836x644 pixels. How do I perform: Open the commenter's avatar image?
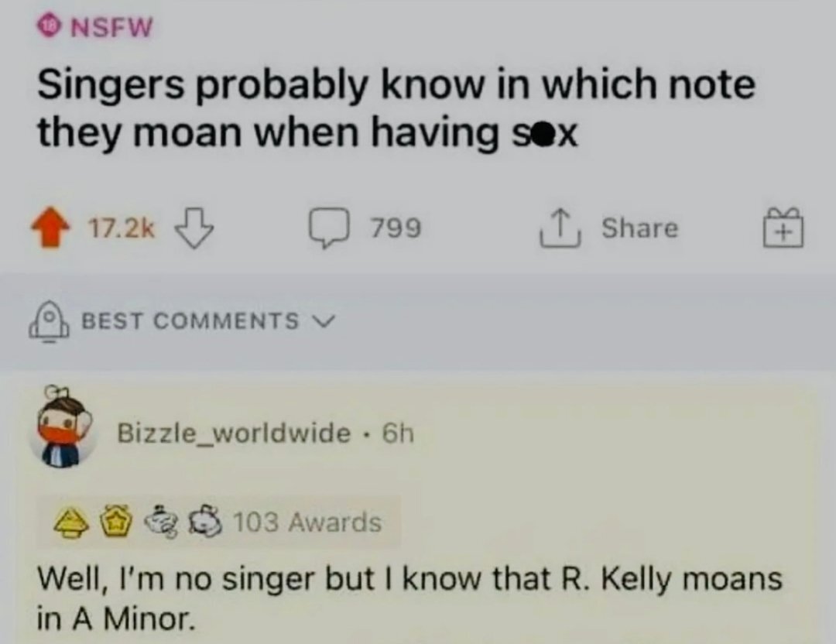[63, 433]
